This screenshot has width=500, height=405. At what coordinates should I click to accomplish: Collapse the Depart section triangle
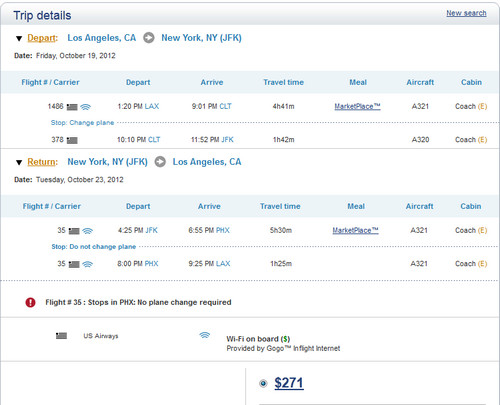(19, 39)
